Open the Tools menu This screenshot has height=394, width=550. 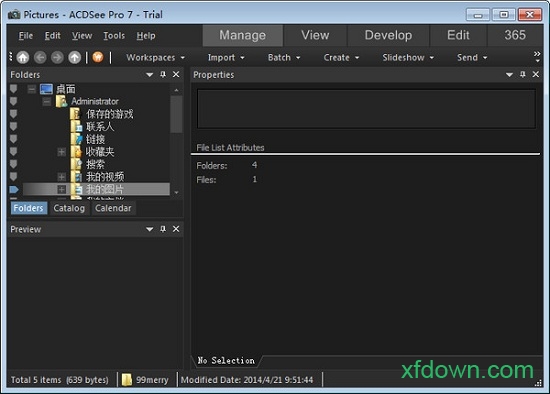pyautogui.click(x=114, y=36)
